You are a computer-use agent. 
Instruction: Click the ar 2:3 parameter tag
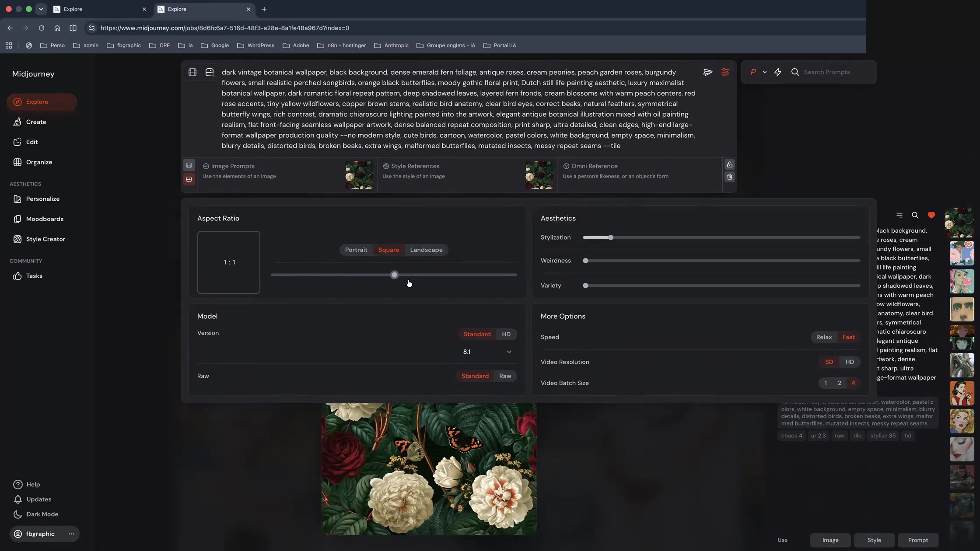pos(818,436)
